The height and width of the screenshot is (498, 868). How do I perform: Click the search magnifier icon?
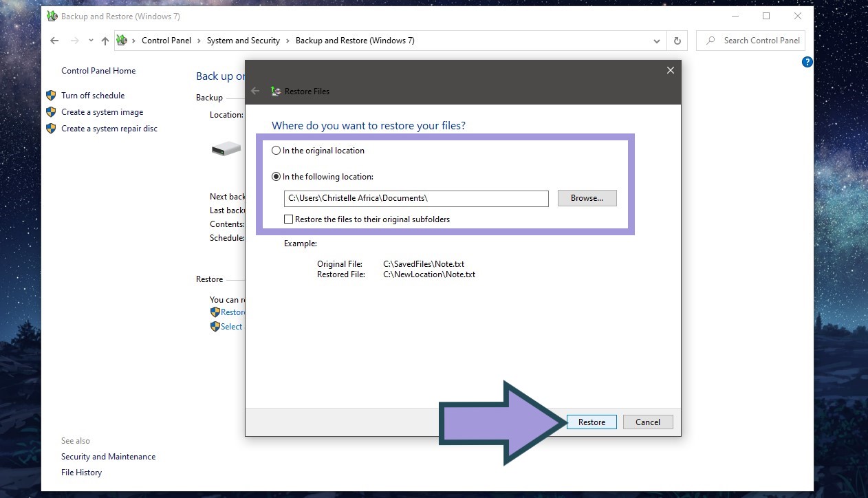711,41
